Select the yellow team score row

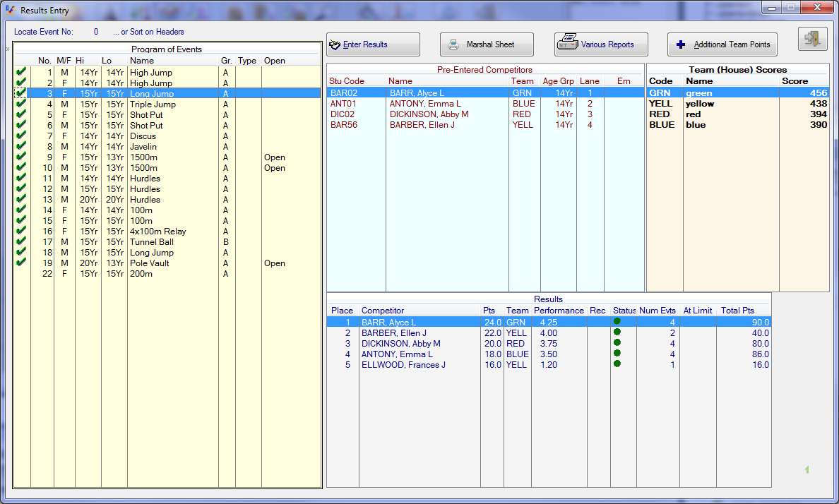click(x=734, y=104)
